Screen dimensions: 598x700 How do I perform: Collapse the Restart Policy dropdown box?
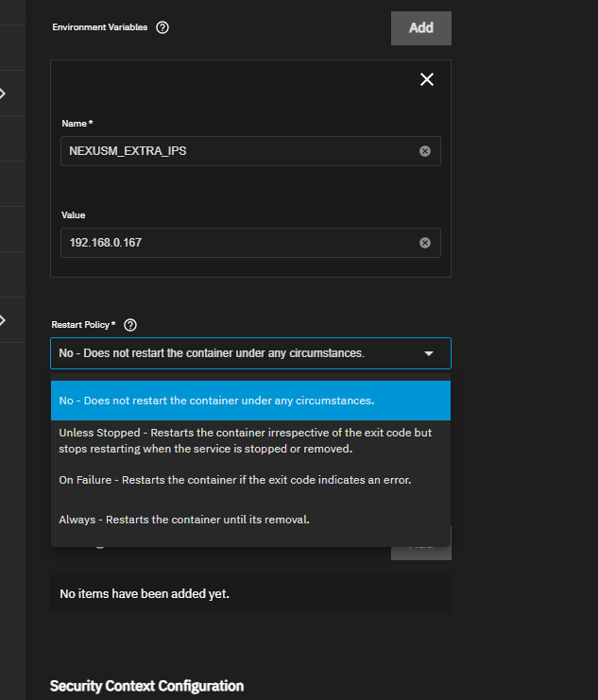tap(250, 353)
